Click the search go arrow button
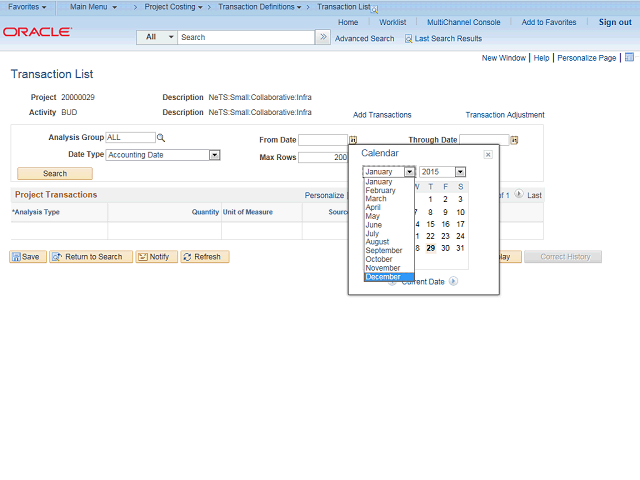Viewport: 640px width, 480px height. [x=323, y=38]
